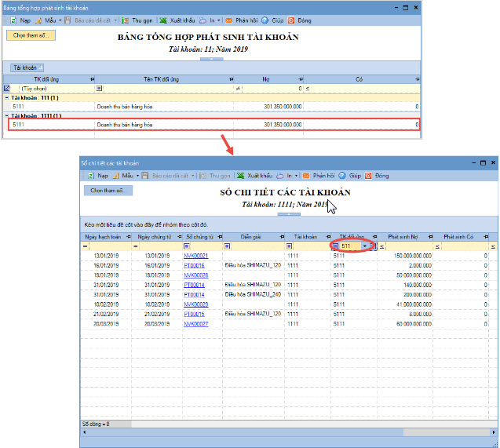The width and height of the screenshot is (500, 448).
Task: Collapse group Tài khoản: 111 (1)
Action: click(7, 98)
